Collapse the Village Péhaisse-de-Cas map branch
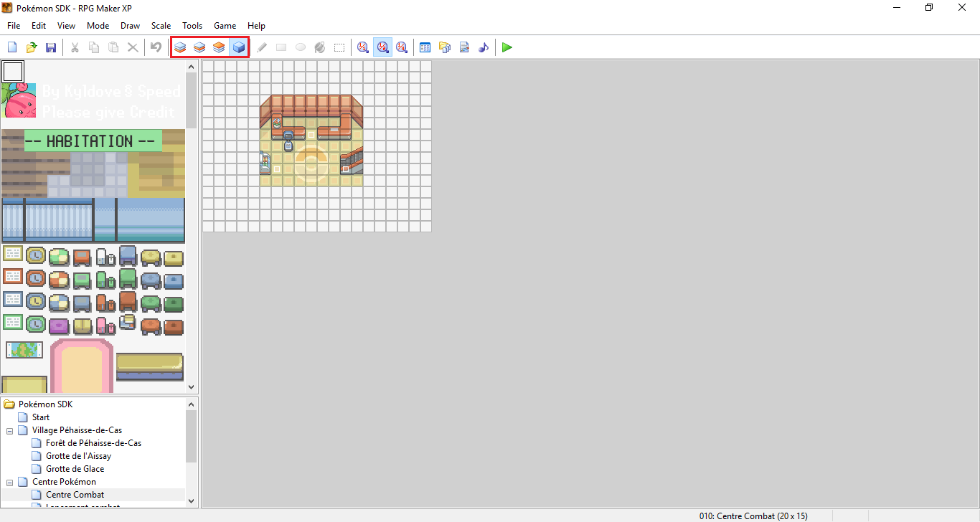The image size is (980, 522). click(9, 430)
